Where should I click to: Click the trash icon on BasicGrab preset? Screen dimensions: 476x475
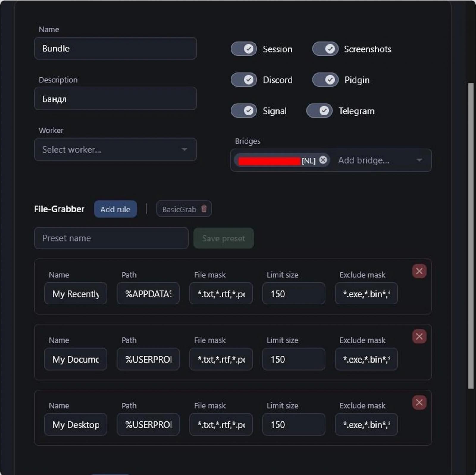coord(204,209)
